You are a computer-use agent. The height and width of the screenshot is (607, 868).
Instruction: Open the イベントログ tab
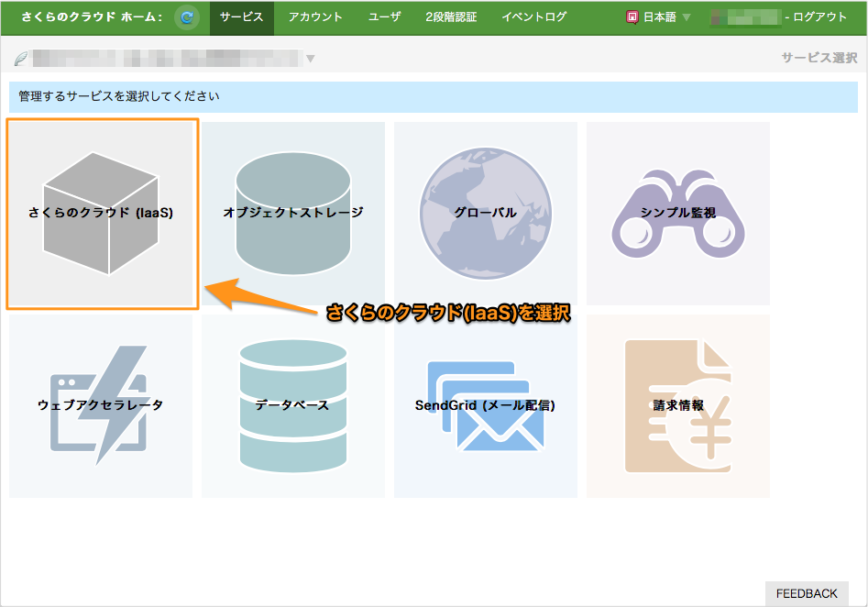coord(534,17)
